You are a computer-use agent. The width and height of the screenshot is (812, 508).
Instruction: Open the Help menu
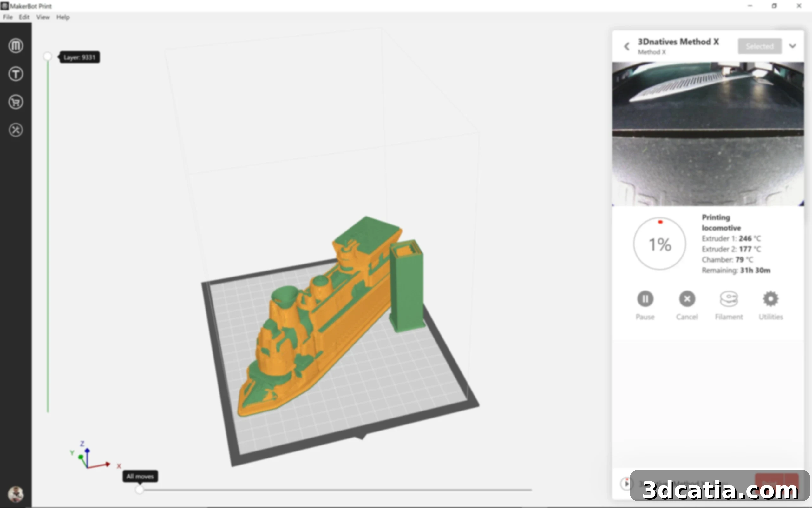[63, 17]
